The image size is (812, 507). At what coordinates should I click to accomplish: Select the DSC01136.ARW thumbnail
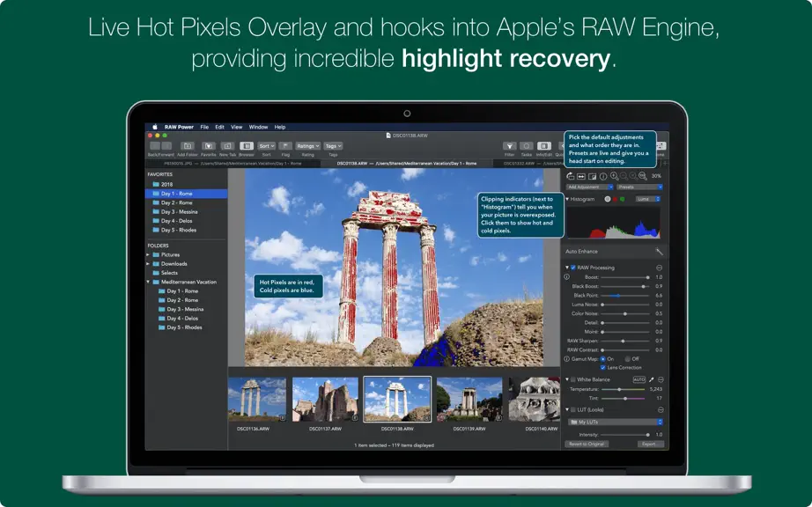pos(257,400)
